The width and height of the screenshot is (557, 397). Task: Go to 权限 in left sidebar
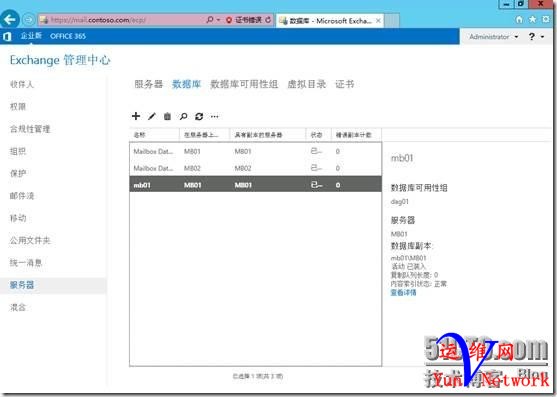pyautogui.click(x=18, y=107)
